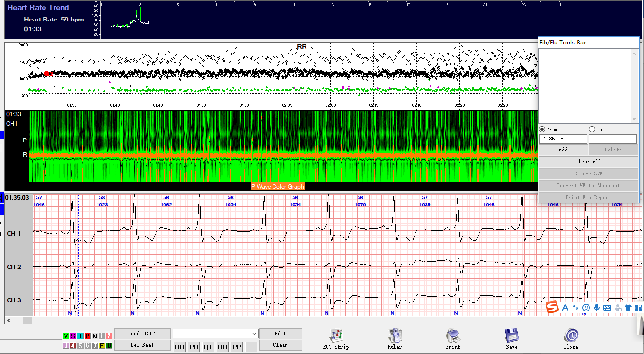
Task: Open Sogou emoji smiley panel
Action: (x=586, y=308)
